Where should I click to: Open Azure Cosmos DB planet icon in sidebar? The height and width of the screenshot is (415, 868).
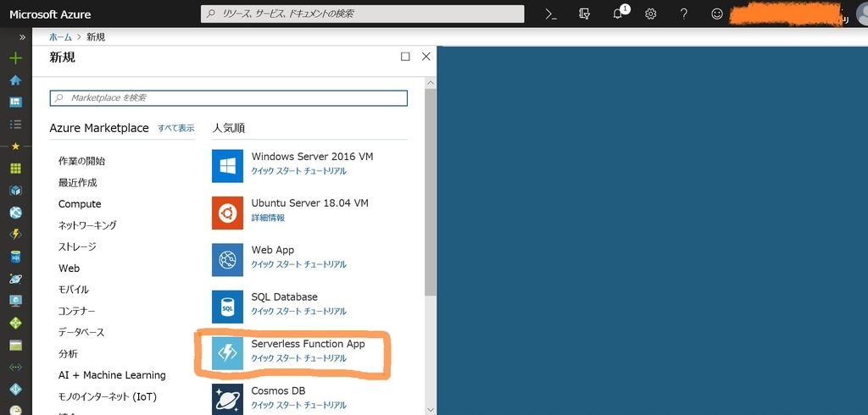[15, 279]
